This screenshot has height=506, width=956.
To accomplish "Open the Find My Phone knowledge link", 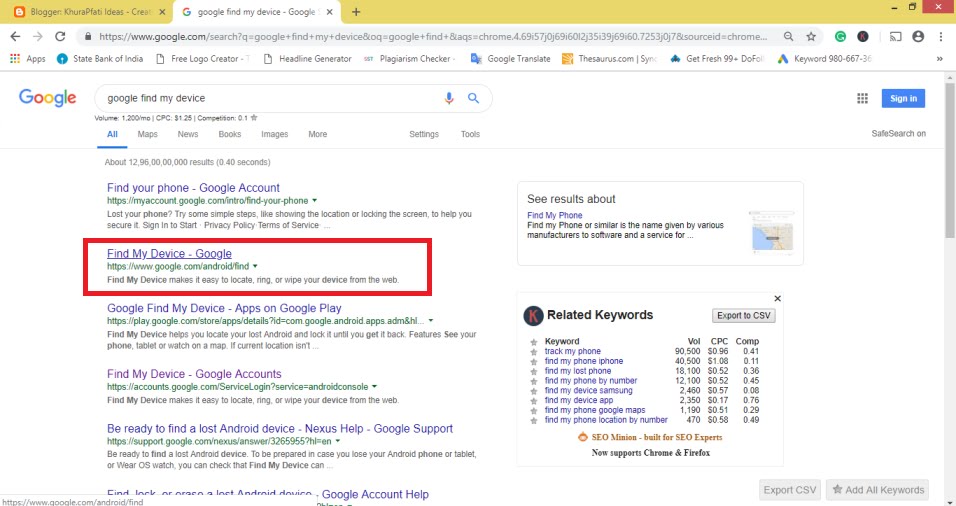I will click(554, 215).
